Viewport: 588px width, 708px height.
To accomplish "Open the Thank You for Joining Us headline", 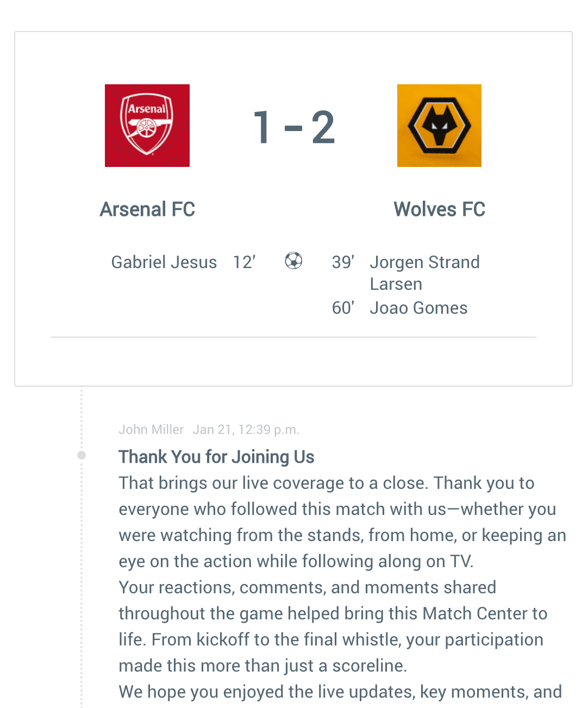I will pos(216,457).
